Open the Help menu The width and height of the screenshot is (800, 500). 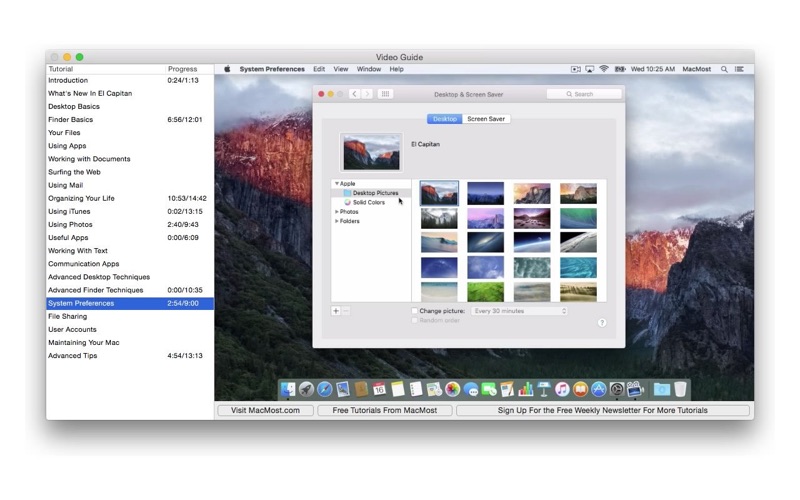(396, 69)
